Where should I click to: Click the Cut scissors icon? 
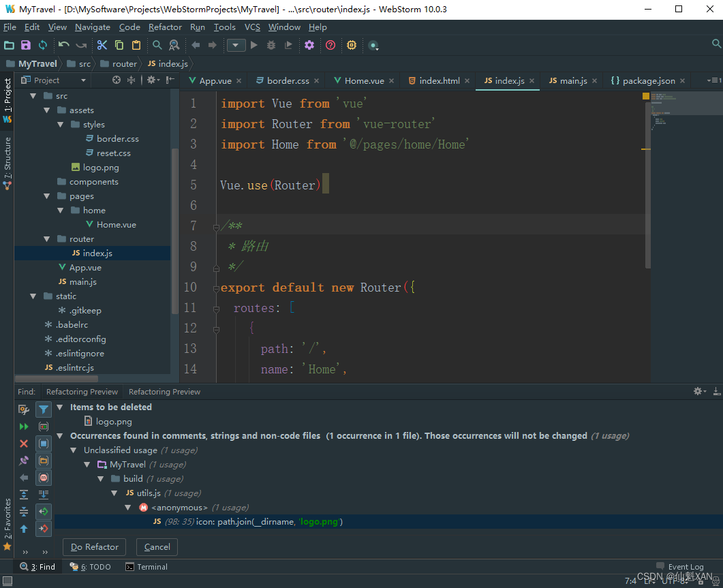click(102, 45)
